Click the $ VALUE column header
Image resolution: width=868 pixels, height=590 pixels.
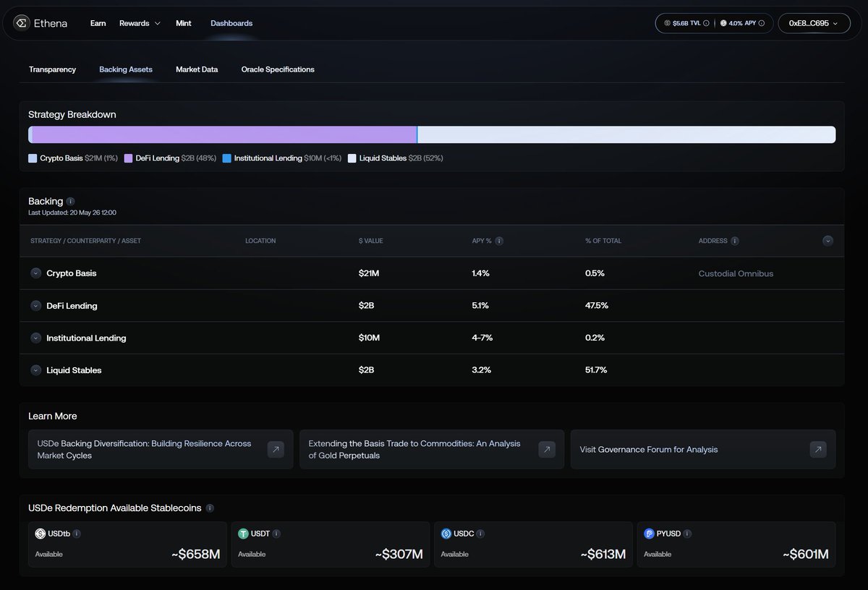[370, 241]
